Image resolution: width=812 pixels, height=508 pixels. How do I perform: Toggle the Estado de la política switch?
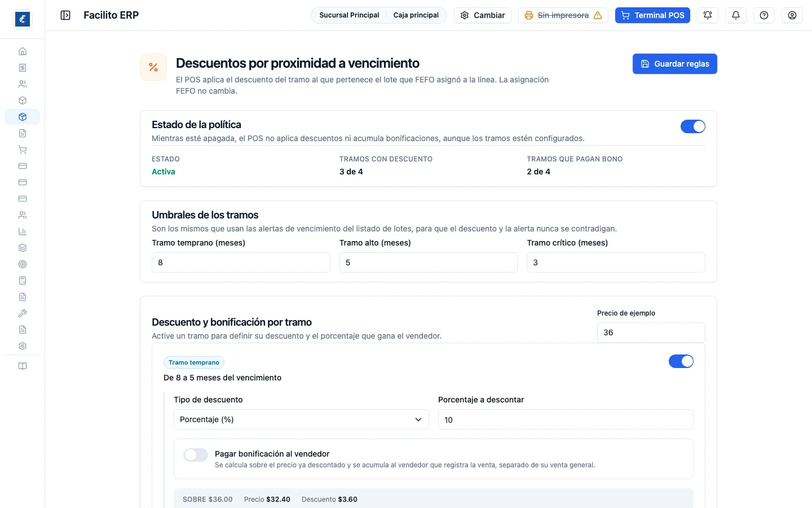click(x=693, y=126)
